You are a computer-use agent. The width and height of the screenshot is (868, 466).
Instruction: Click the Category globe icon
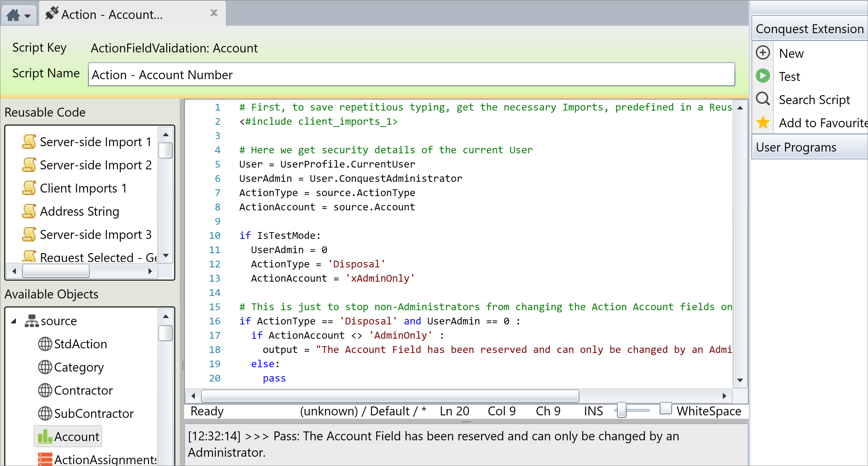[x=45, y=367]
